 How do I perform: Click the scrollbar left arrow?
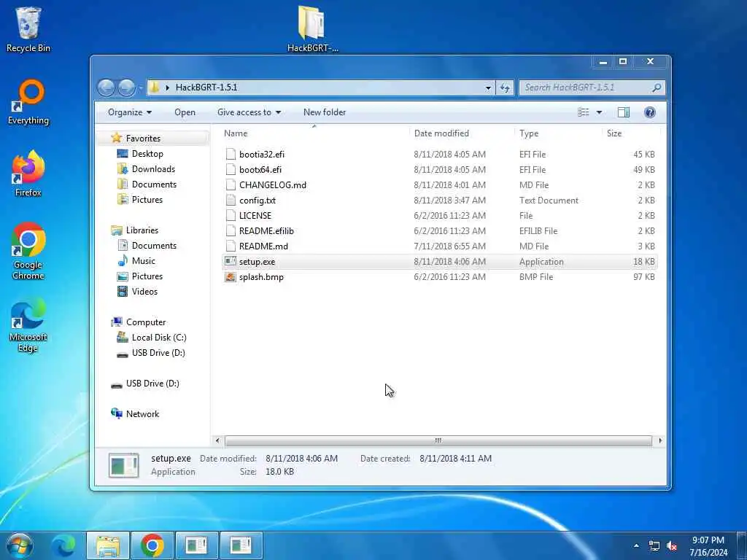coord(217,440)
